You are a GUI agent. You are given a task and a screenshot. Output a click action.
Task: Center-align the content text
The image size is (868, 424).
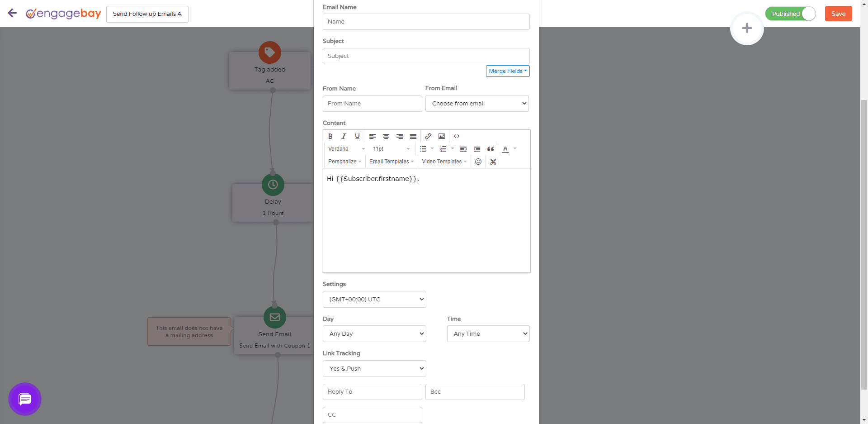(x=386, y=136)
